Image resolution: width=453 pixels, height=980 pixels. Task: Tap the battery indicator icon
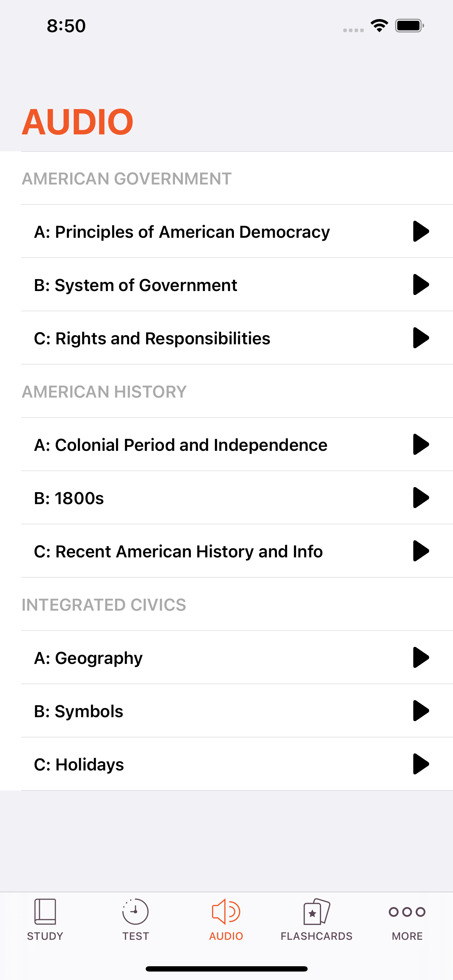[x=409, y=25]
